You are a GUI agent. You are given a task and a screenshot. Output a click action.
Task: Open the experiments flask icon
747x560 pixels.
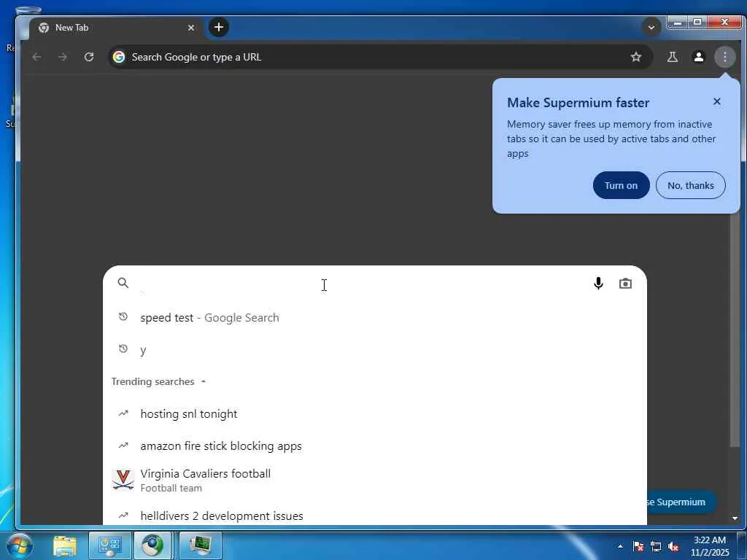click(672, 57)
